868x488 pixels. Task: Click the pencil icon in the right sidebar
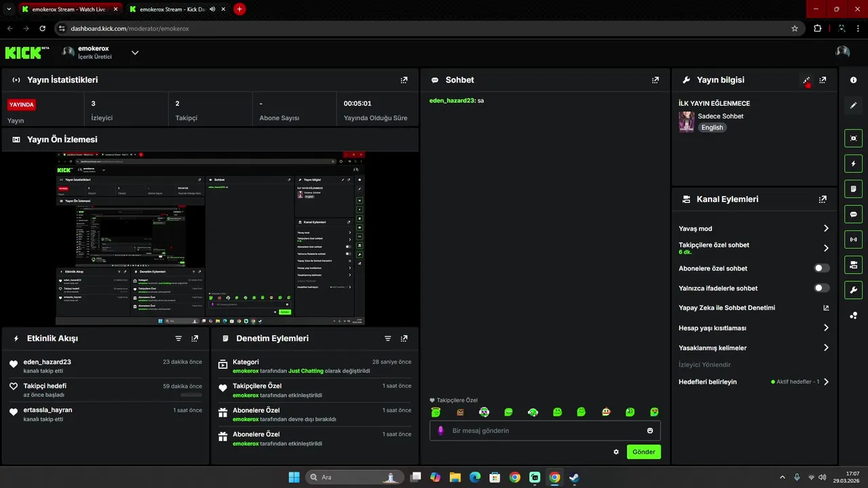coord(854,105)
